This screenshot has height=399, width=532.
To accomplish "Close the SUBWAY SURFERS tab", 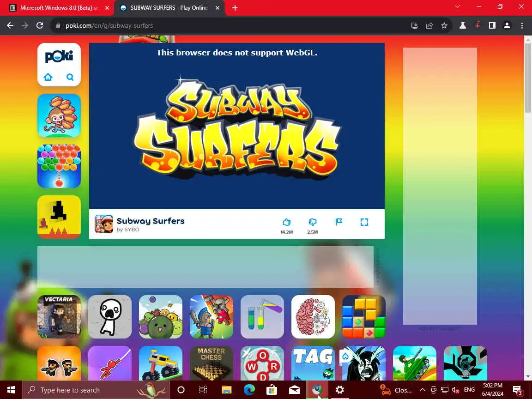I will [218, 8].
